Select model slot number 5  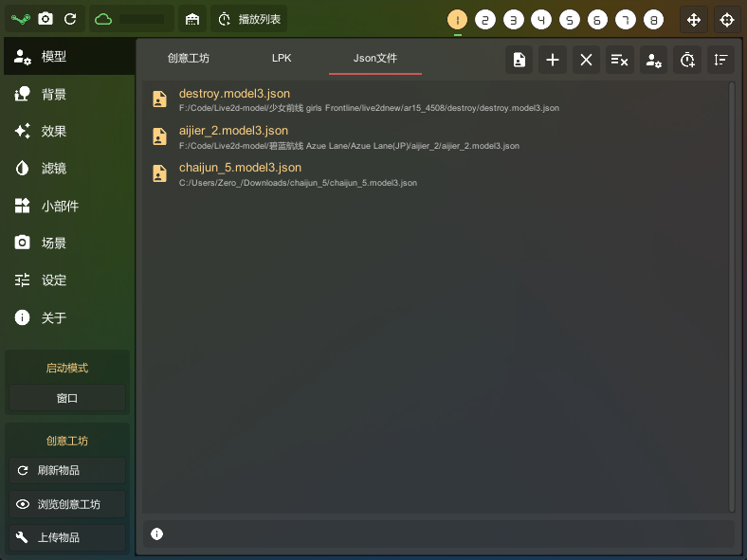[570, 20]
